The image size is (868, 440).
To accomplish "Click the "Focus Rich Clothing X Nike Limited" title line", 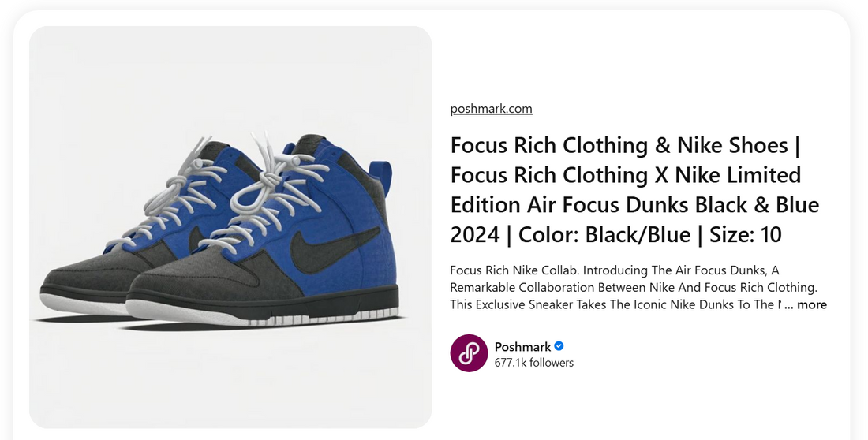I will click(x=625, y=175).
